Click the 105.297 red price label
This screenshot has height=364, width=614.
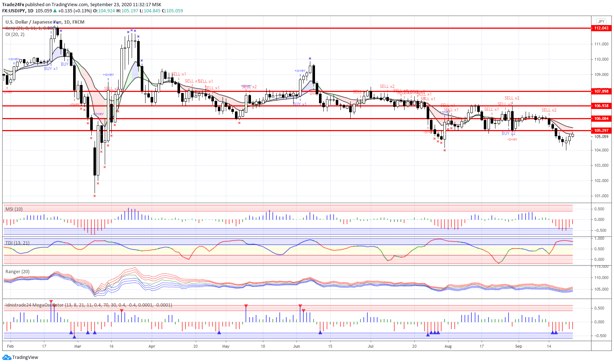tap(601, 130)
